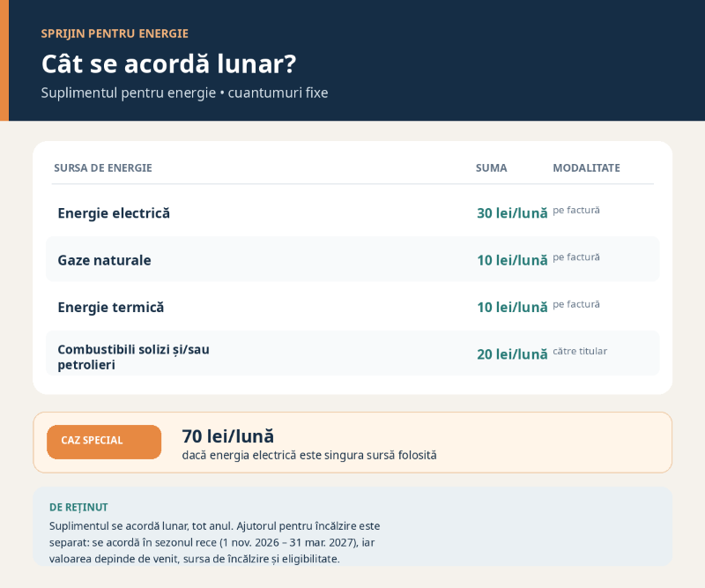Select the 'Energie electrică' row label
Screen dimensions: 705x588
click(x=114, y=212)
